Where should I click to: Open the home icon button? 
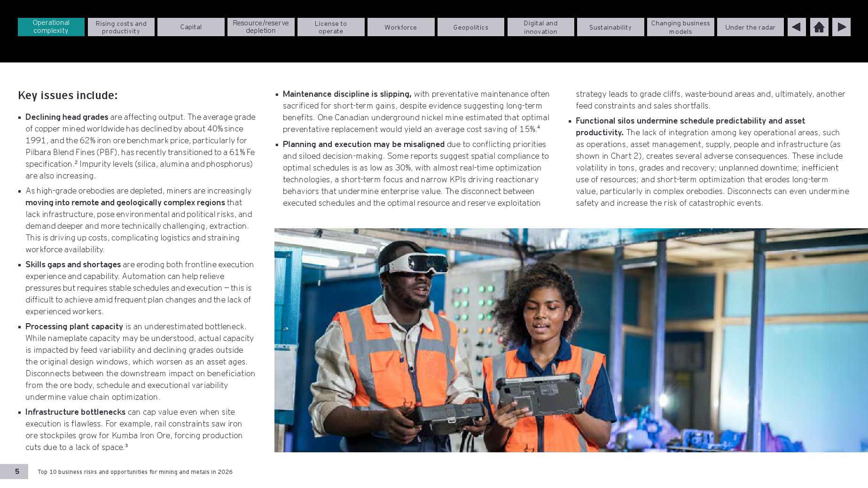click(819, 27)
